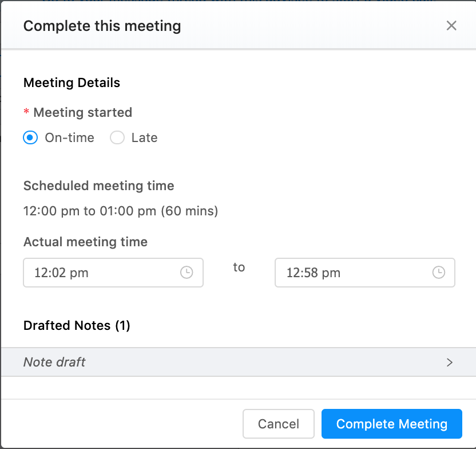Click the Cancel button
The width and height of the screenshot is (476, 449).
click(x=279, y=424)
